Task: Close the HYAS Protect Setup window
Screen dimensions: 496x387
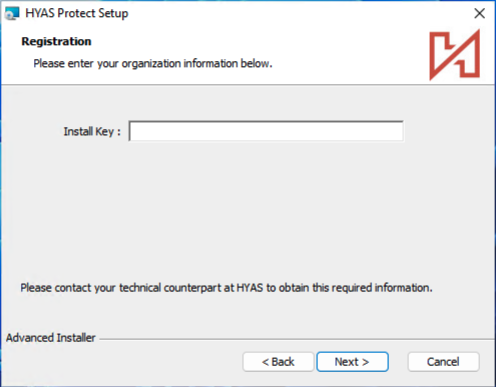Action: (479, 13)
